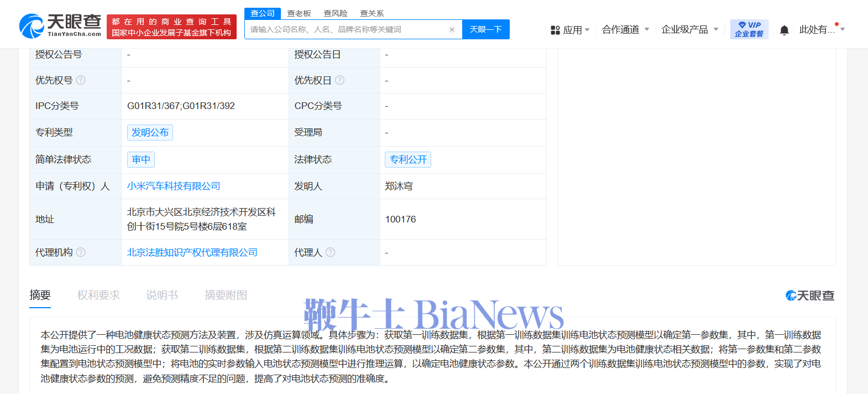
Task: Switch to the 摘要 tab
Action: click(40, 295)
